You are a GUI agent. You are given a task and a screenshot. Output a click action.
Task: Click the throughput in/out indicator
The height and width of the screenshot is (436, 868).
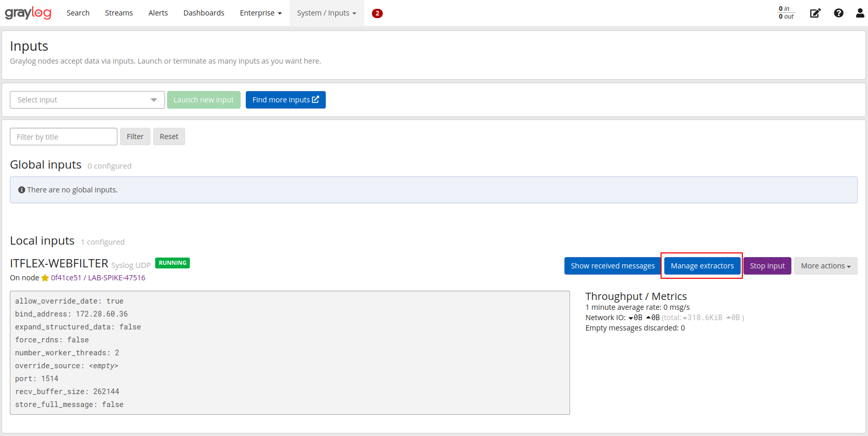786,13
